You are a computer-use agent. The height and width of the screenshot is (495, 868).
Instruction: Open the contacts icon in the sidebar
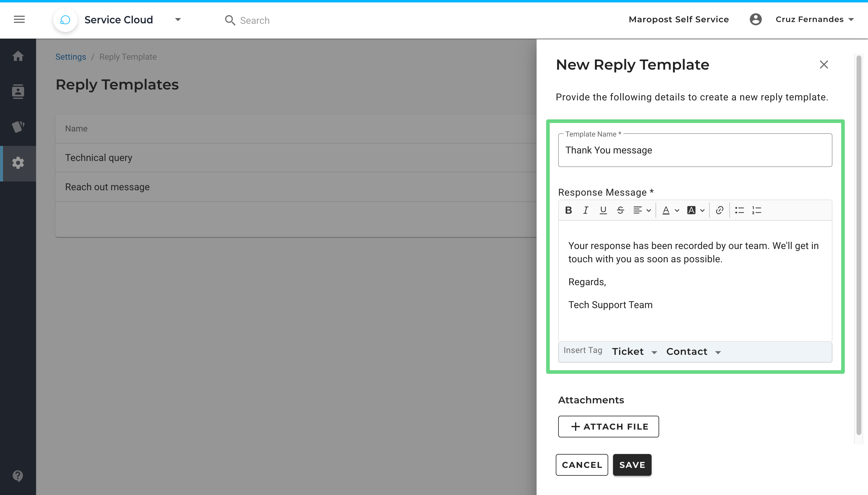[18, 91]
